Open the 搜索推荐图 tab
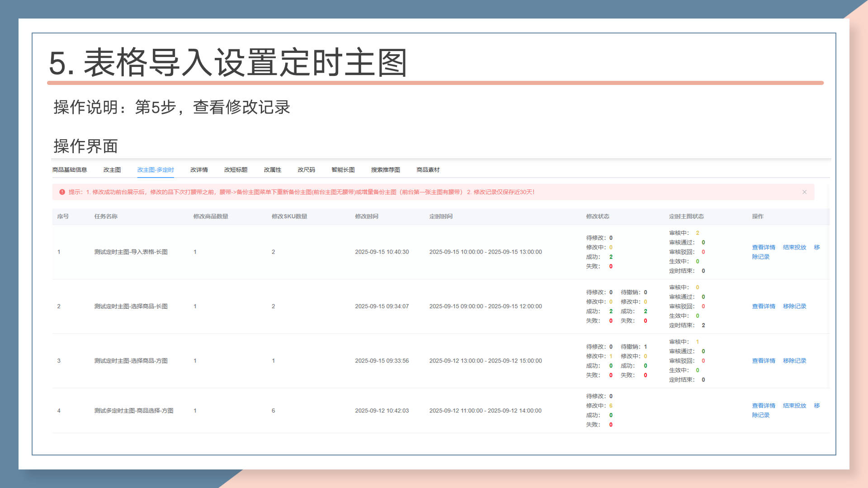 (386, 170)
